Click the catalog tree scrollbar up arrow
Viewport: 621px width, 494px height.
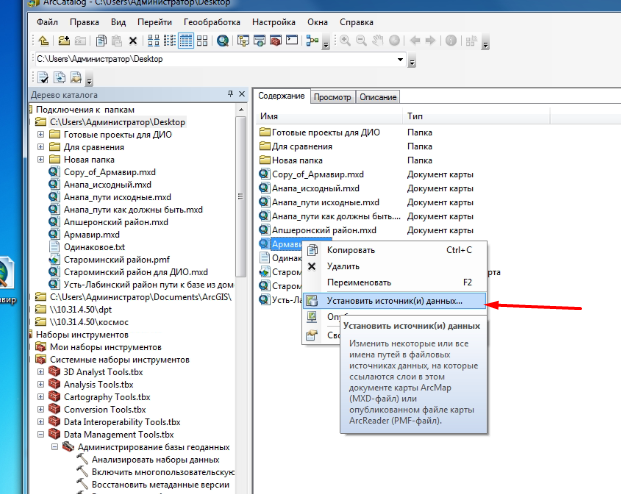[241, 109]
